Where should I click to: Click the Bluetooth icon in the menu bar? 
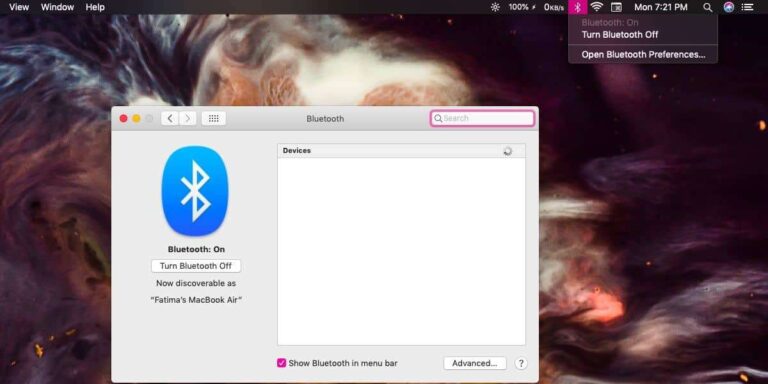pos(577,7)
